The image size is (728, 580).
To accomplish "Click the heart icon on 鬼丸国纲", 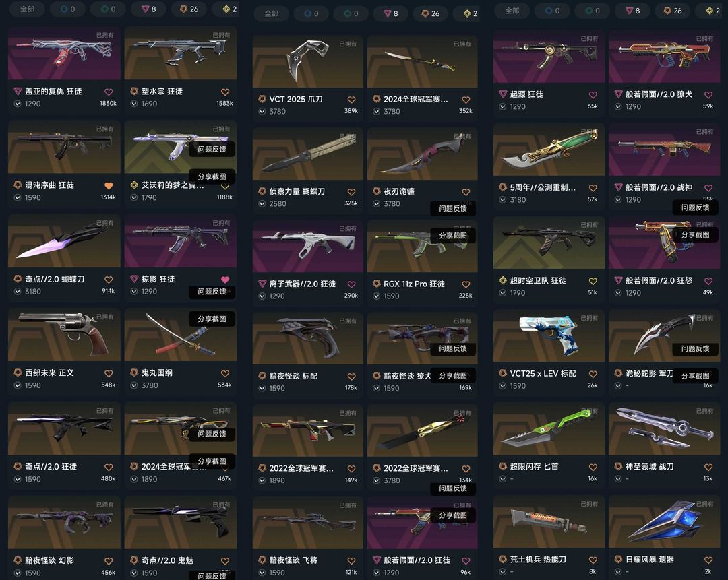I will pos(225,373).
